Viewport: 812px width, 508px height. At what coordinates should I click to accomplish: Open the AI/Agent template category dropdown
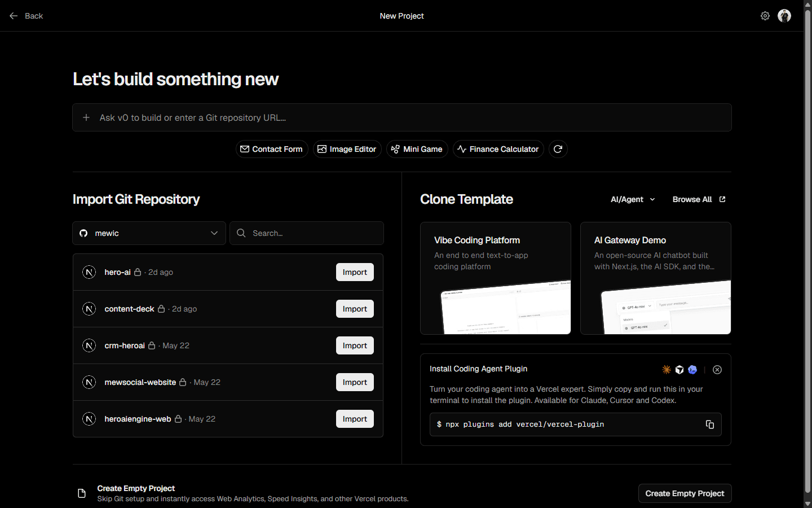click(633, 199)
